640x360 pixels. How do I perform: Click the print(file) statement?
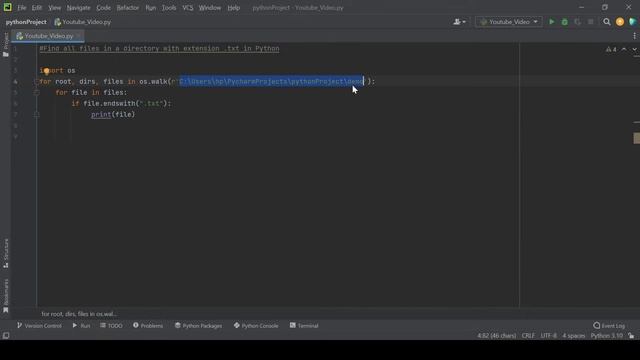click(113, 115)
